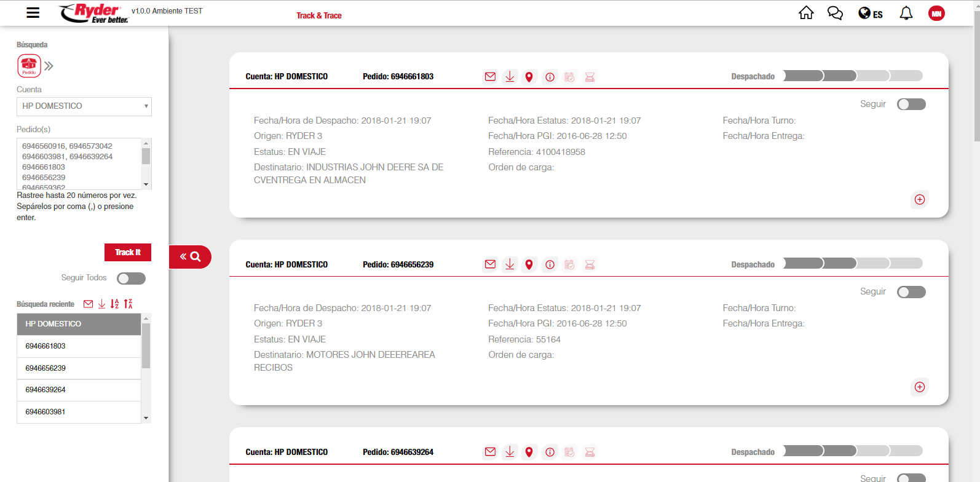This screenshot has height=482, width=980.
Task: Click progress bar of order 6946661803
Action: [853, 76]
